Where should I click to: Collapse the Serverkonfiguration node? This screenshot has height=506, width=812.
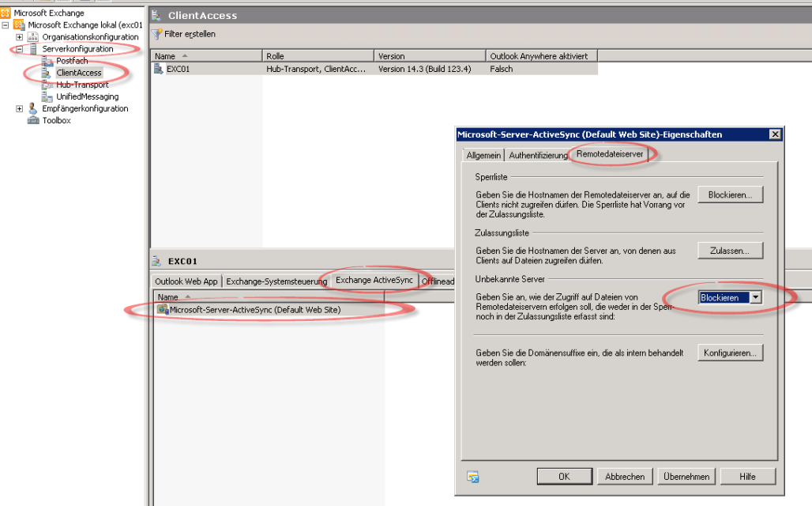[x=19, y=49]
